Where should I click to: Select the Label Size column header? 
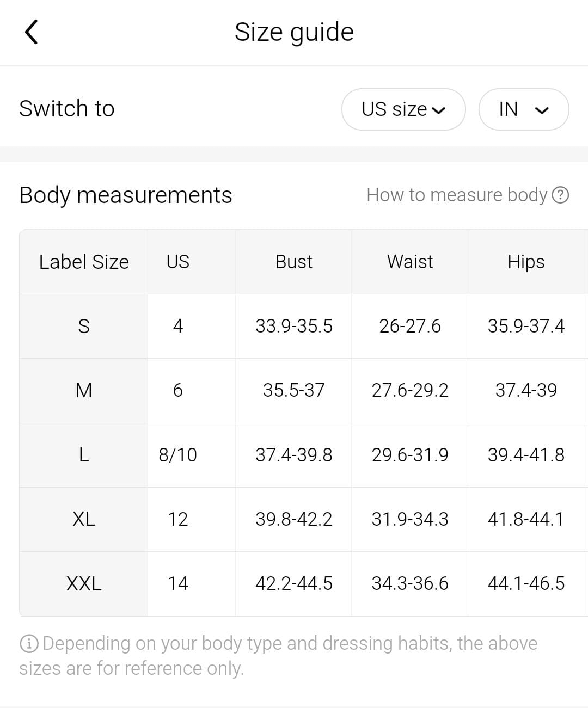point(84,262)
